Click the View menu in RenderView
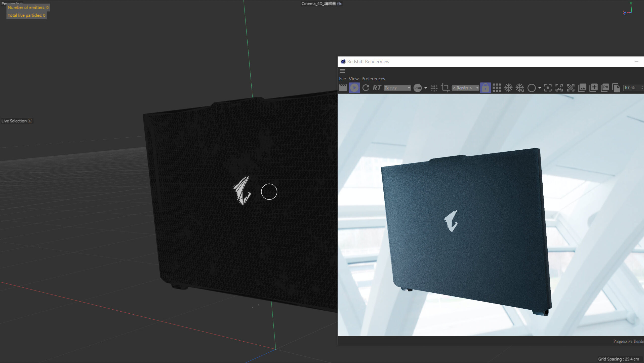 pos(353,79)
